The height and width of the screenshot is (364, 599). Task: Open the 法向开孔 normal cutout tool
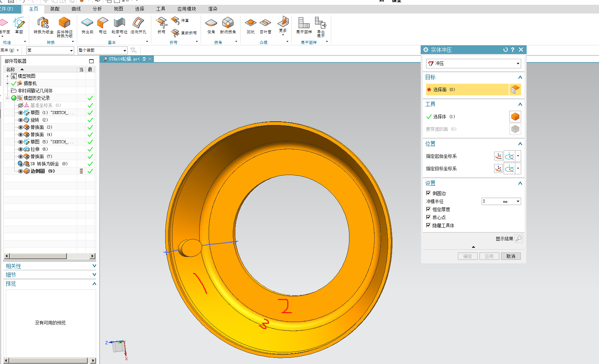[138, 26]
